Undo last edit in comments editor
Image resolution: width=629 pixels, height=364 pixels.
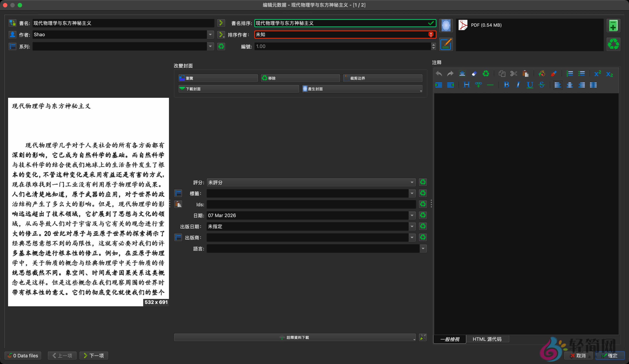coord(439,74)
